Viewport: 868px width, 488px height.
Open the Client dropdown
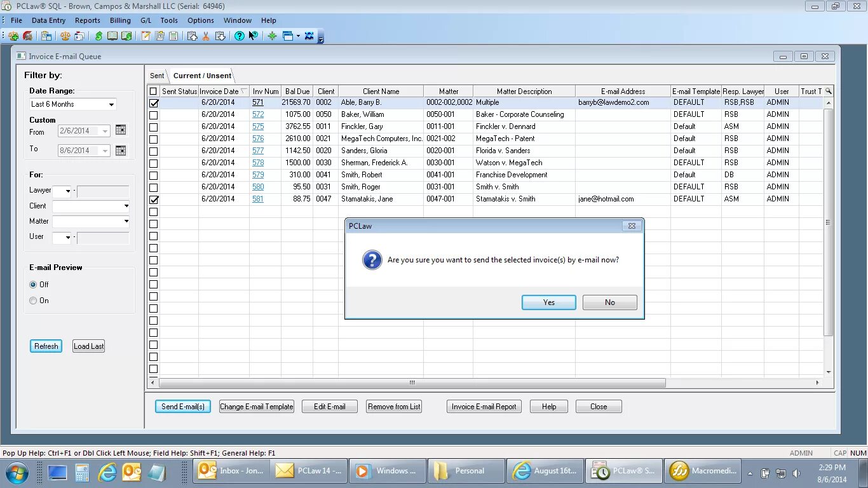tap(126, 206)
